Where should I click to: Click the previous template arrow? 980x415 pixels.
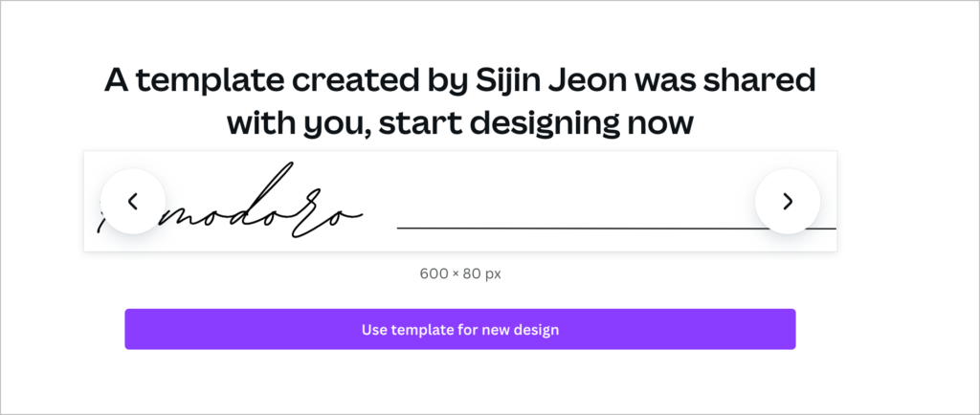(x=133, y=201)
